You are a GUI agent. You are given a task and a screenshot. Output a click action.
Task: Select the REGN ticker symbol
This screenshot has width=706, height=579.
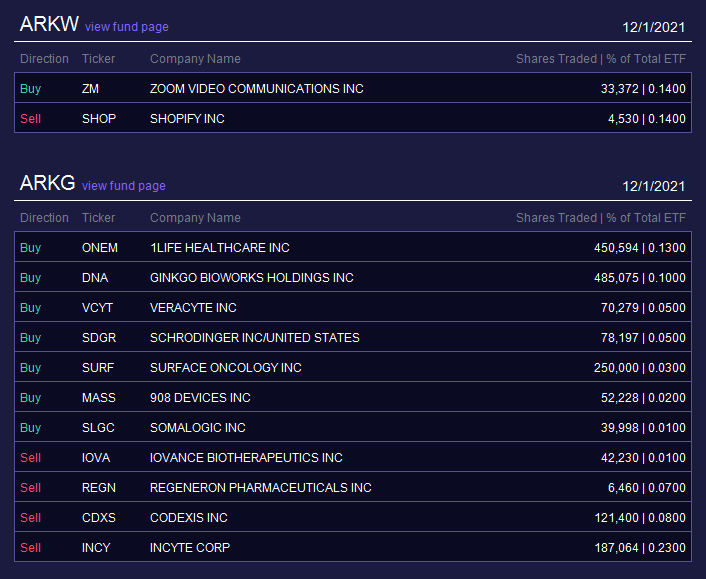(x=99, y=488)
